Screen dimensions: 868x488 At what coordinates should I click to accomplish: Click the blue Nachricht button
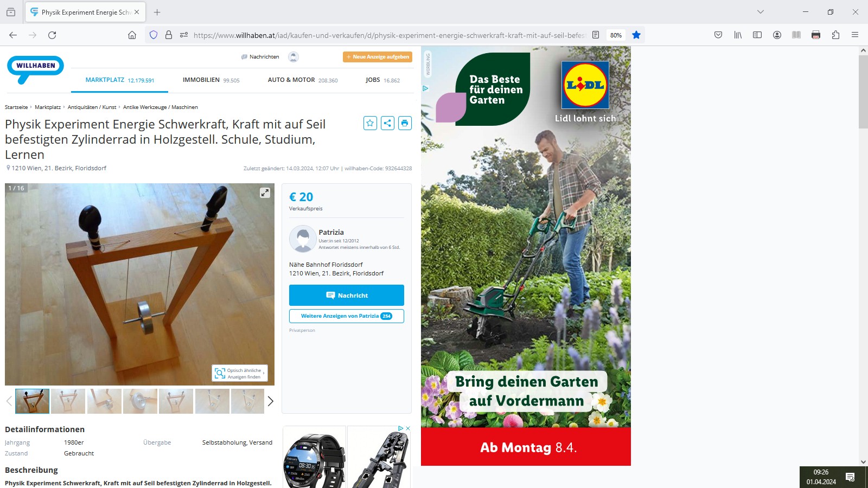click(347, 295)
